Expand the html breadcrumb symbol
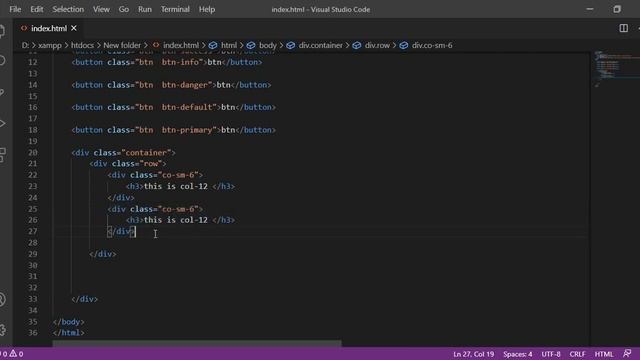This screenshot has height=360, width=640. (x=223, y=45)
